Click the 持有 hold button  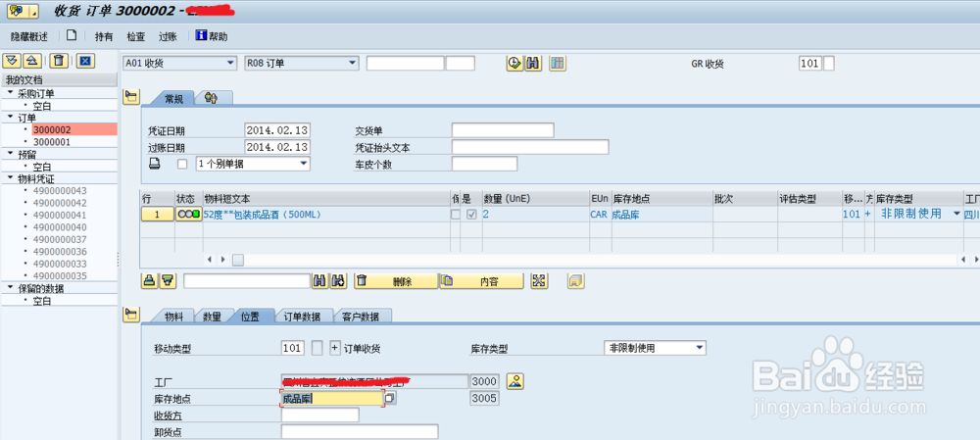(104, 37)
